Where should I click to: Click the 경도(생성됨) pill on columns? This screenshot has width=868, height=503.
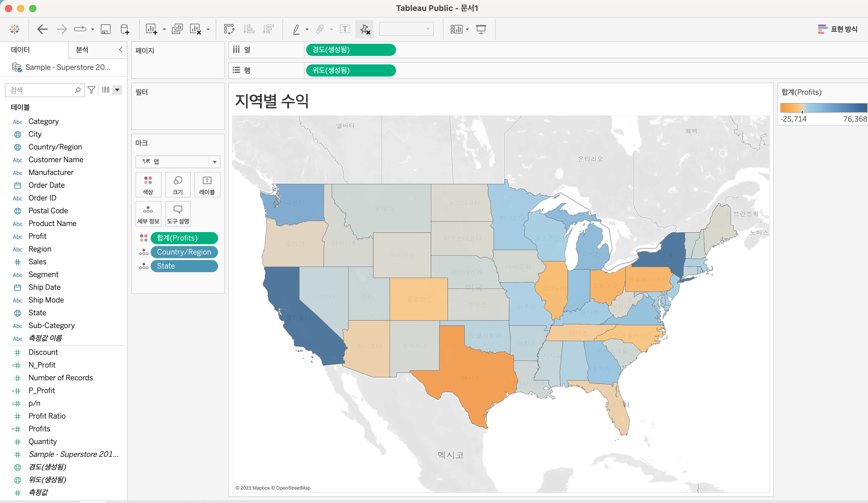351,50
